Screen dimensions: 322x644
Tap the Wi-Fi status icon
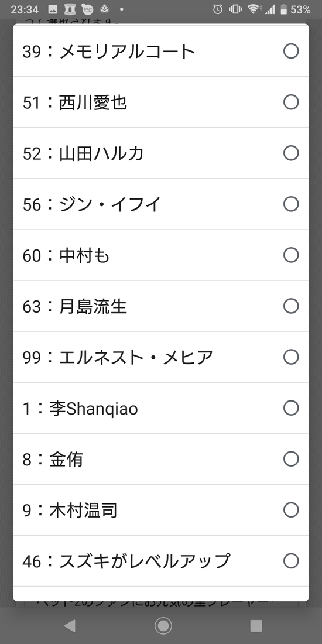(x=254, y=9)
